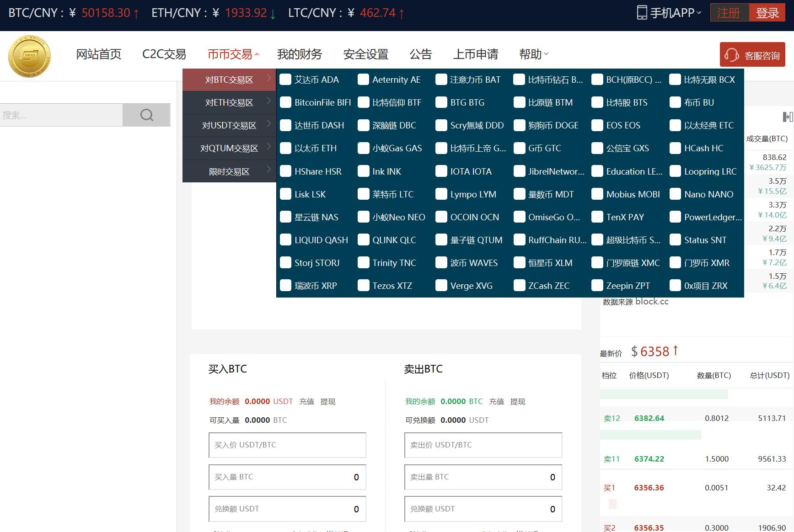Click the ETH/CNY price ticker 1933.92
Screen dimensions: 794x532
(x=246, y=13)
